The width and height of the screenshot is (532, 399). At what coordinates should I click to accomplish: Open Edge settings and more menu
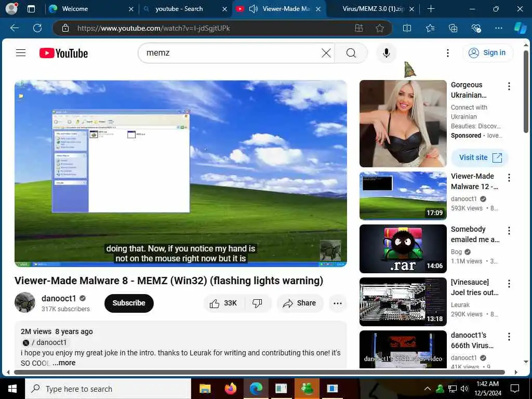(498, 28)
